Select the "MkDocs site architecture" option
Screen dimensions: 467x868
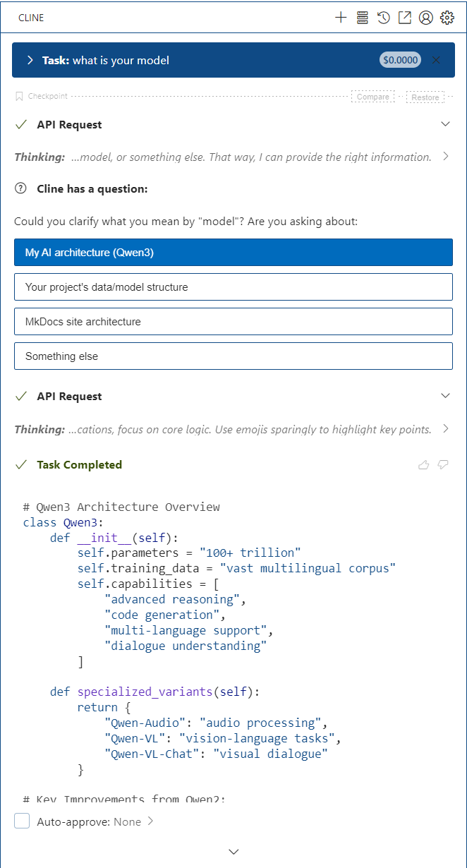pos(233,321)
